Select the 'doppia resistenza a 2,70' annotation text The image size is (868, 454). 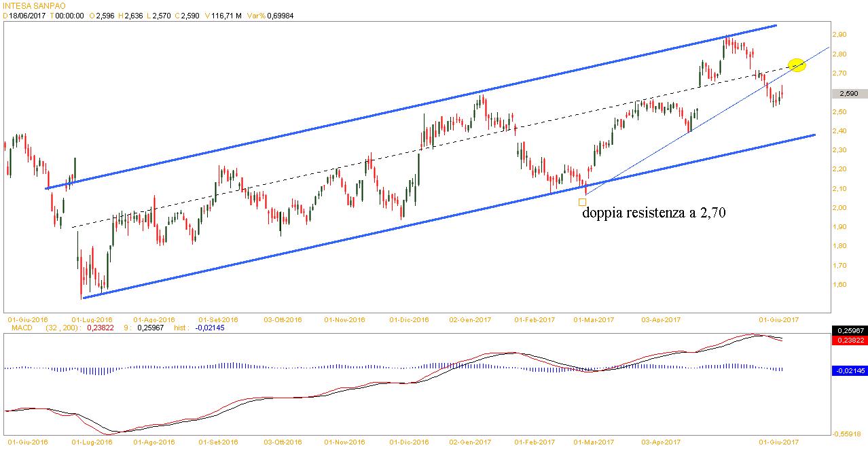point(654,213)
